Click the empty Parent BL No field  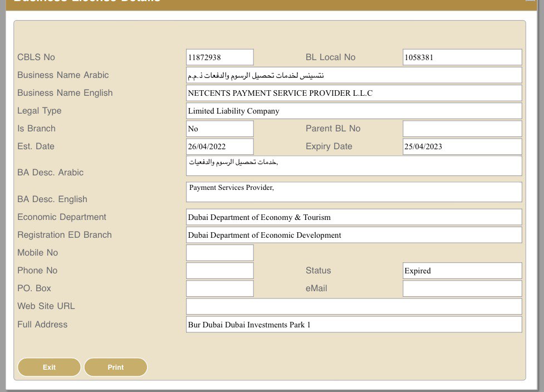coord(462,129)
